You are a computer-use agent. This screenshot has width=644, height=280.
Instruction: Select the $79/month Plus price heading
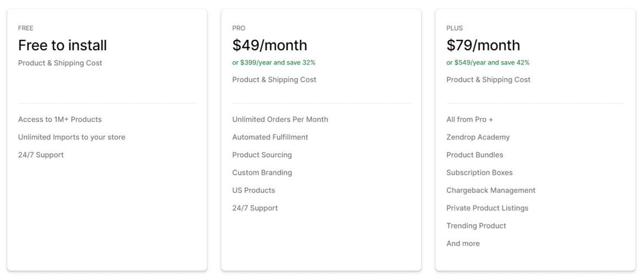(483, 45)
